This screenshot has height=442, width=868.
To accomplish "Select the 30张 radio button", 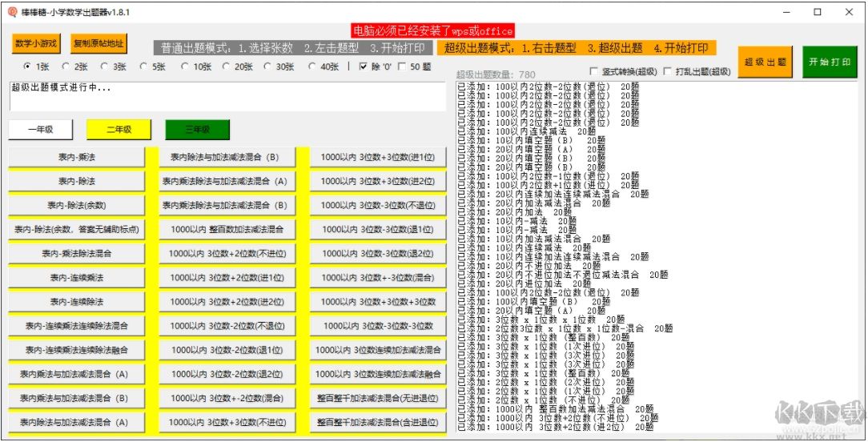I will click(267, 66).
